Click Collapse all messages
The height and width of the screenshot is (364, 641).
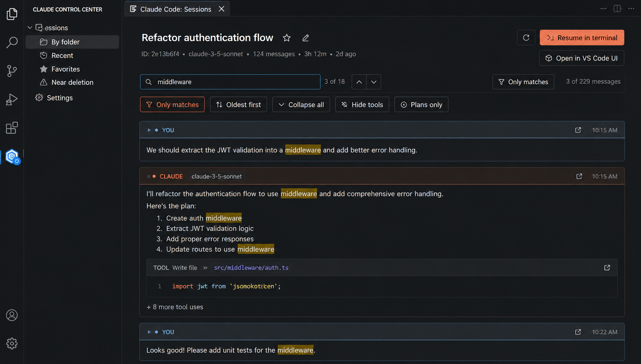[x=301, y=105]
